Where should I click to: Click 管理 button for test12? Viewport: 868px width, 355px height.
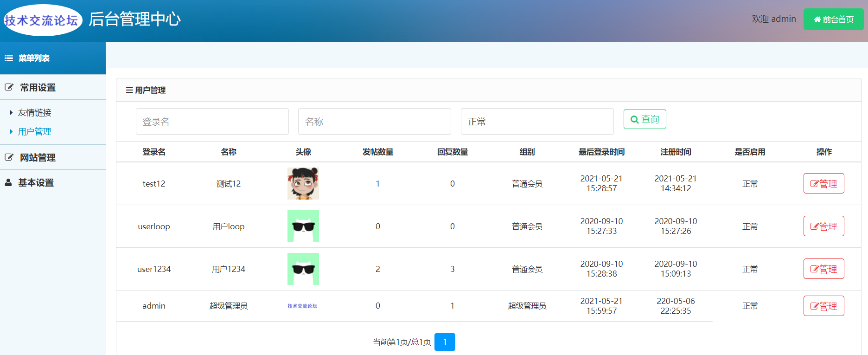pos(823,183)
